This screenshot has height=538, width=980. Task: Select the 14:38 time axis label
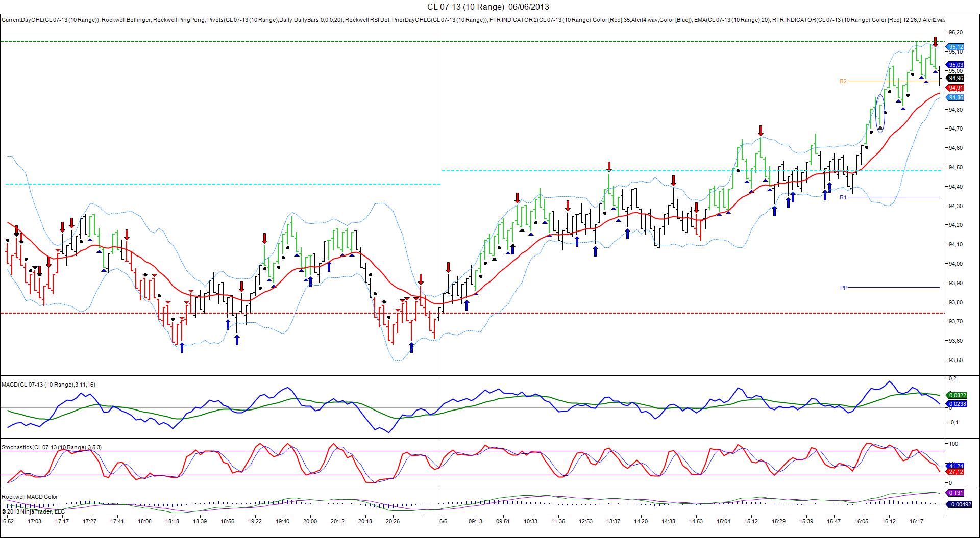pyautogui.click(x=668, y=521)
